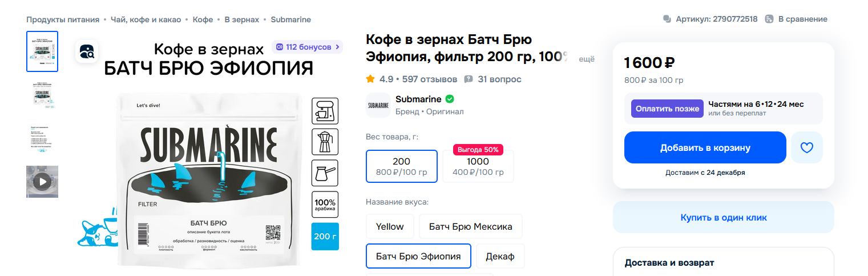868x276 pixels.
Task: Add product to favorites with heart icon
Action: tap(806, 147)
